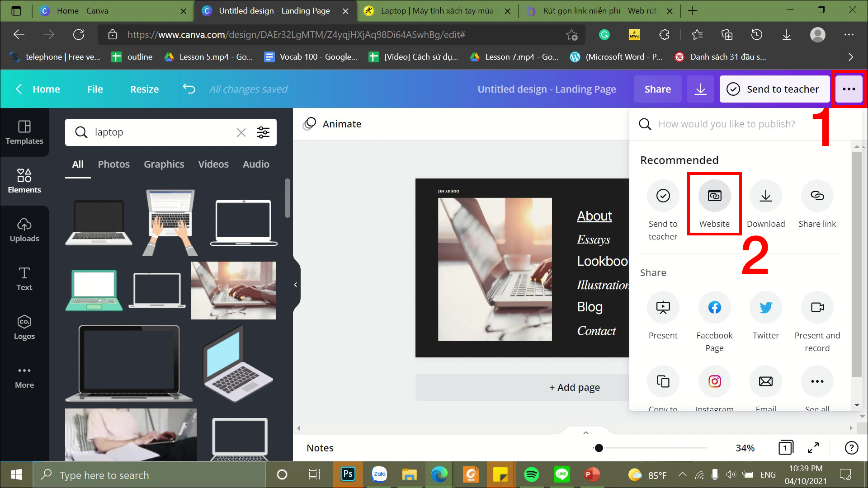Open the Logos panel
Image resolution: width=868 pixels, height=488 pixels.
(x=24, y=327)
